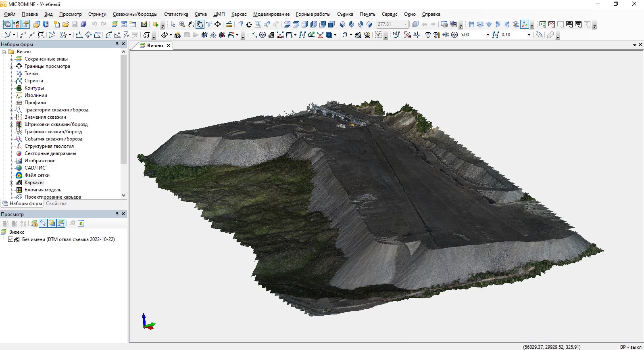Toggle the third highlighted pane button
Image resolution: width=644 pixels, height=350 pixels.
point(25,24)
